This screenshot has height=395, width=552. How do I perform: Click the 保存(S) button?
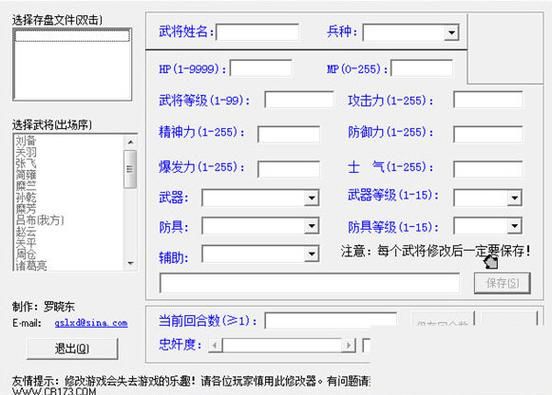[x=502, y=283]
